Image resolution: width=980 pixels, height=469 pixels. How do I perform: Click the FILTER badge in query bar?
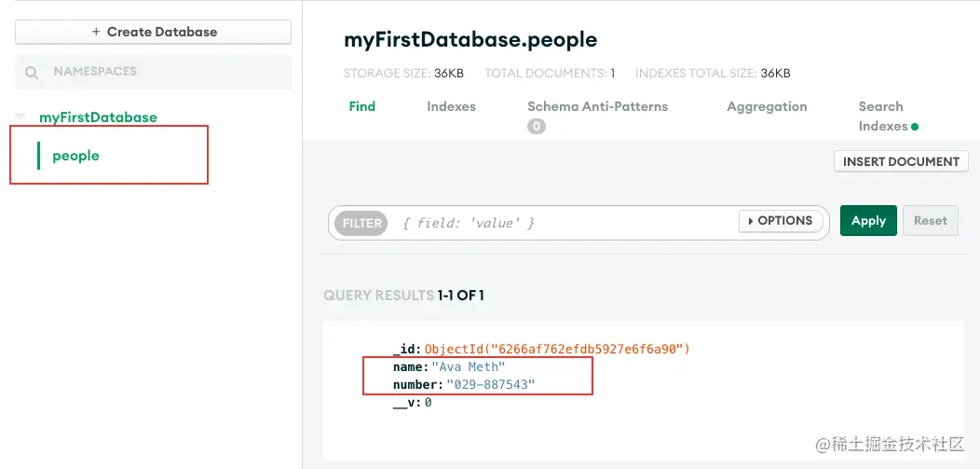(x=362, y=223)
